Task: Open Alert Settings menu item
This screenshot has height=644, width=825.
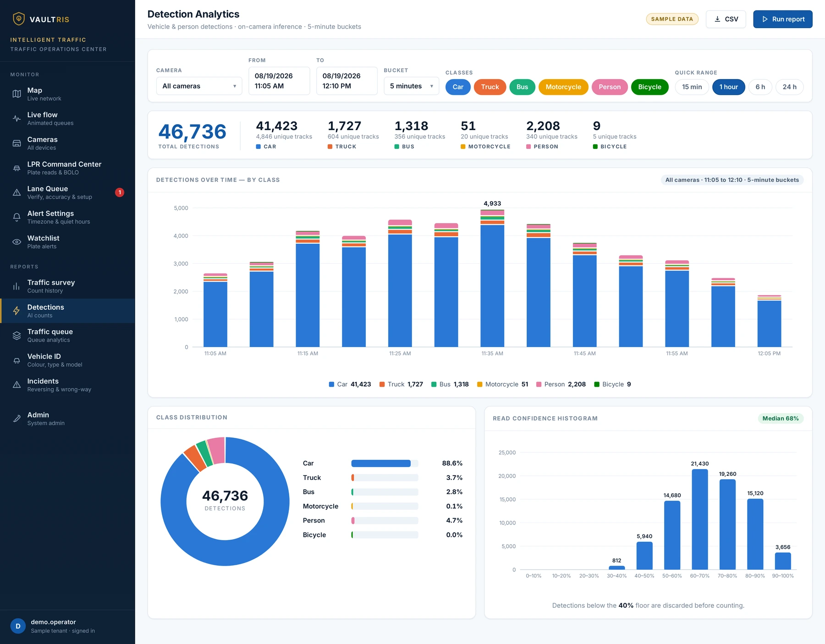Action: 67,217
